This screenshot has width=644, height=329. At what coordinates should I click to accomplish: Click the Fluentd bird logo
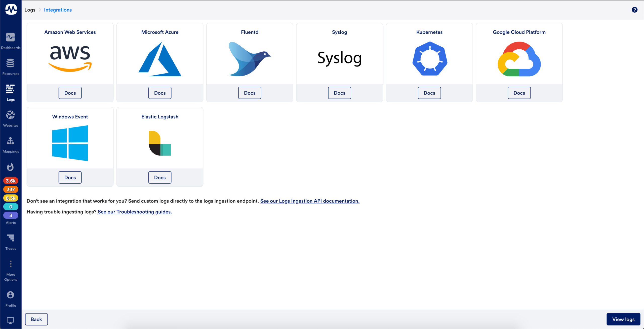coord(250,59)
